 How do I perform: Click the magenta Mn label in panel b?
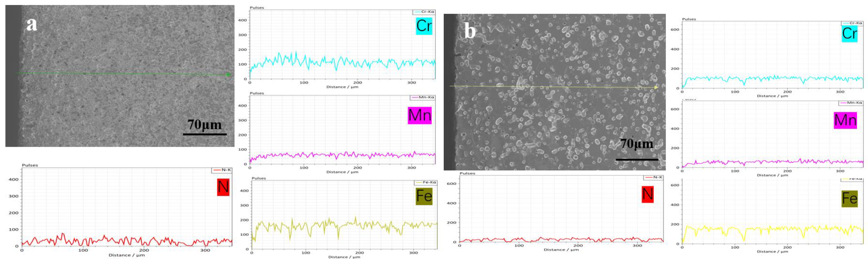(845, 120)
